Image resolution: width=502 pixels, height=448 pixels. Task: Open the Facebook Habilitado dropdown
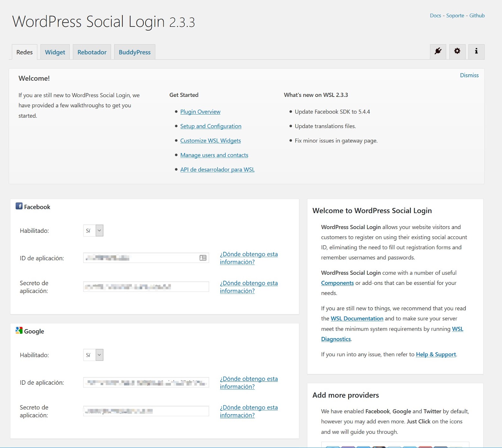tap(93, 231)
